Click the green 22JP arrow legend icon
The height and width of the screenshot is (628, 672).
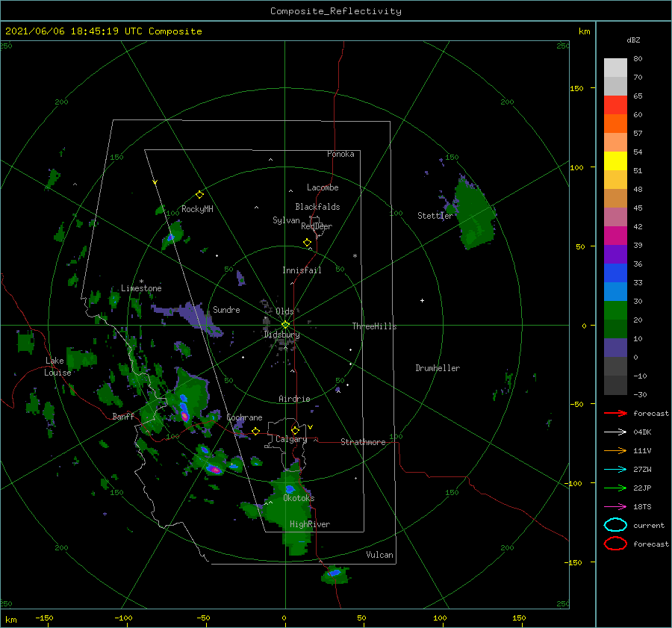(615, 488)
